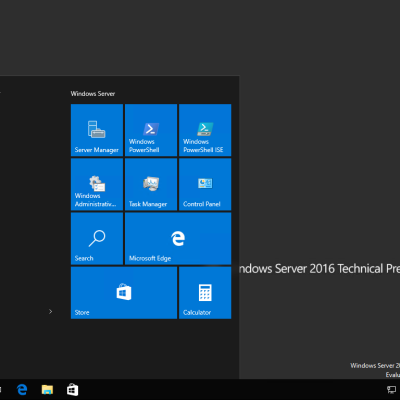Expand the chevron arrow in left Start pane
Viewport: 400px width, 400px height.
point(50,311)
